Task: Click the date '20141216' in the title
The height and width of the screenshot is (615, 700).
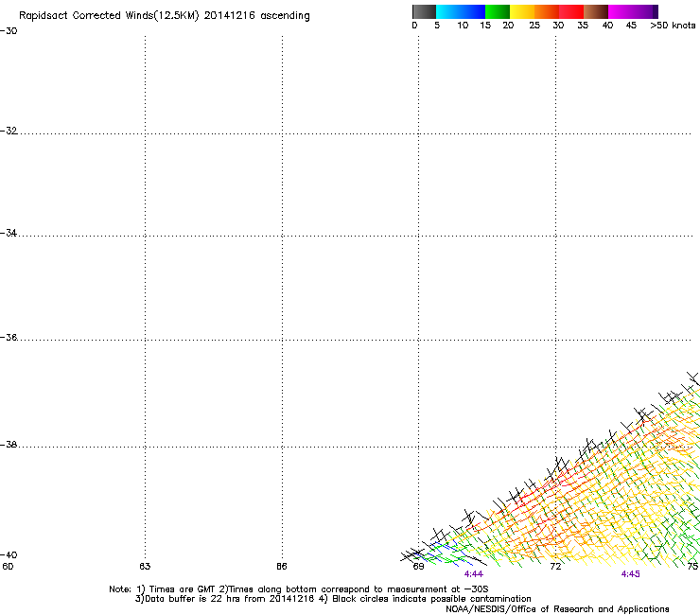Action: point(230,15)
